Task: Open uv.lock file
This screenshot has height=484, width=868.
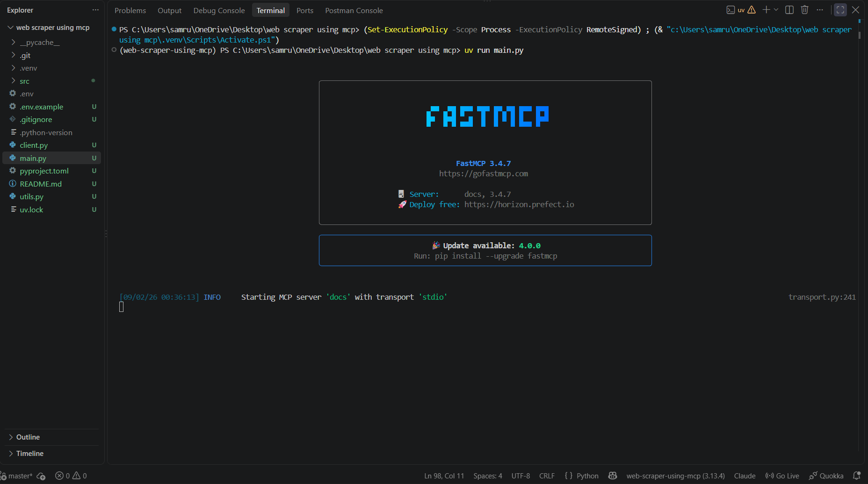Action: (x=52, y=209)
